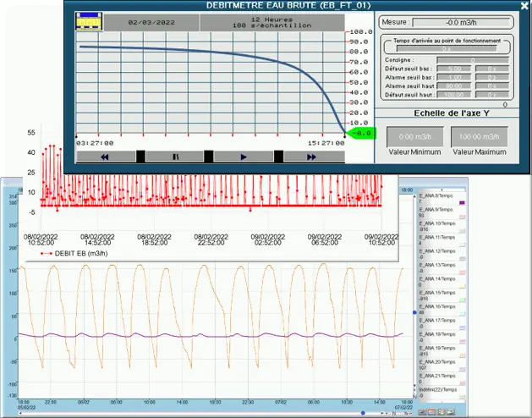Edit the Alarme seuil bas delay field
This screenshot has height=418, width=532.
(492, 77)
